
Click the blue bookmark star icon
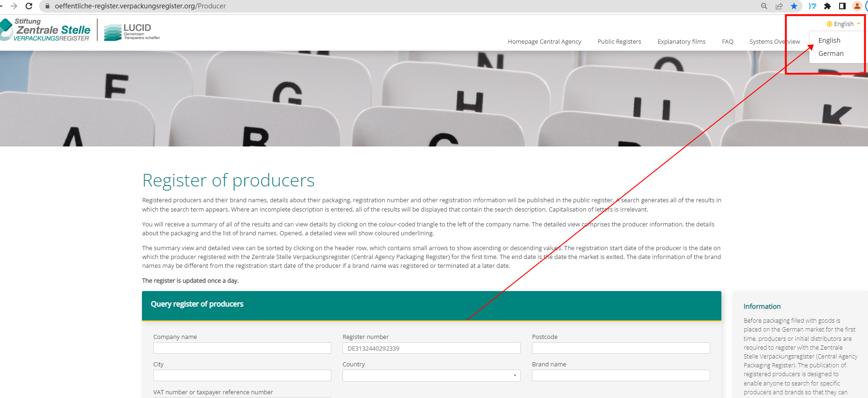pos(794,6)
